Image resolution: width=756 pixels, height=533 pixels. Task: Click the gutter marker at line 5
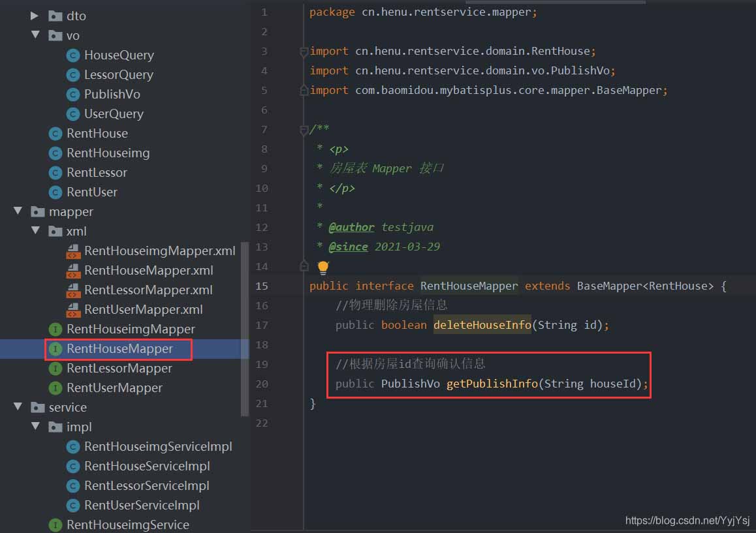[304, 90]
